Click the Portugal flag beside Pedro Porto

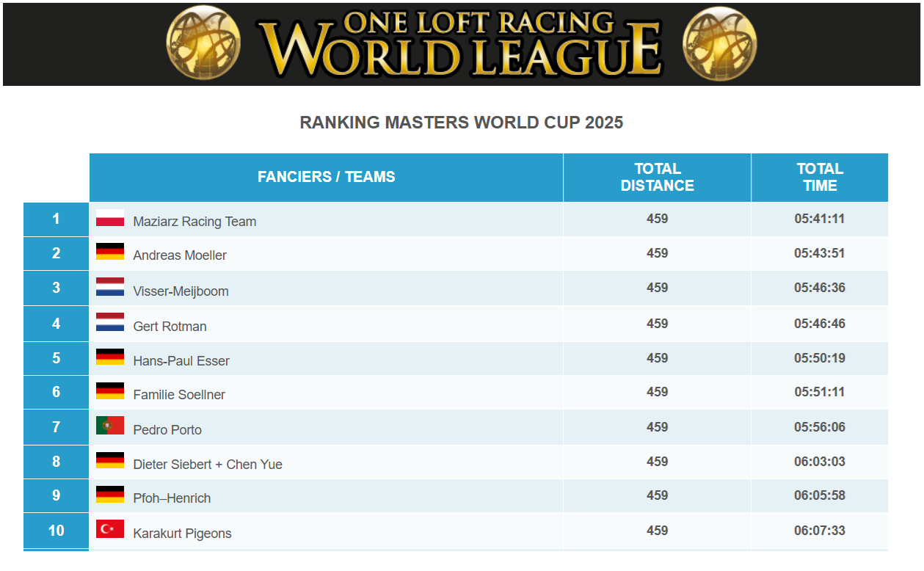(x=110, y=426)
